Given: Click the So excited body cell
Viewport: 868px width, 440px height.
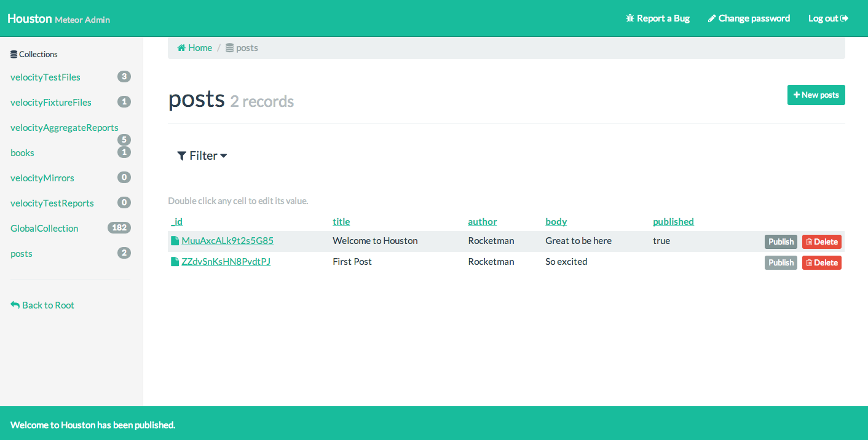Looking at the screenshot, I should (566, 262).
